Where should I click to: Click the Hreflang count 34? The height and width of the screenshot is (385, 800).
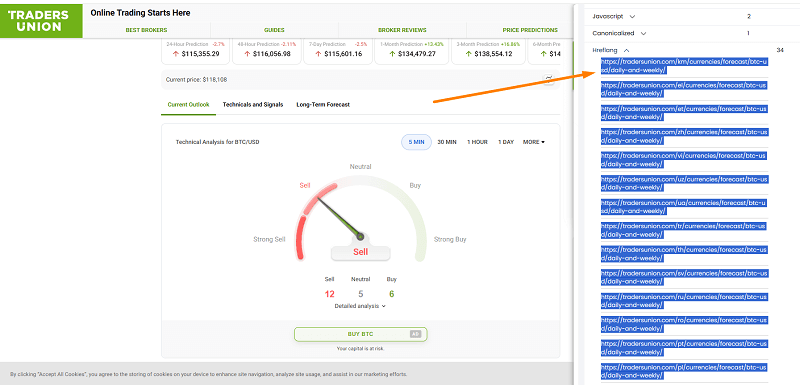point(780,50)
